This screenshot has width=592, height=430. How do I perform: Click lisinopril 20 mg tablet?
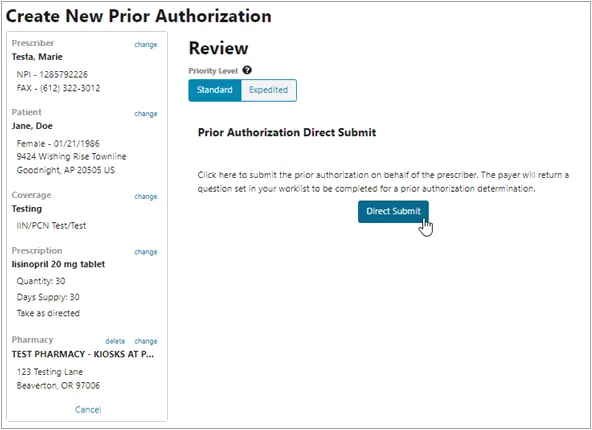coord(58,264)
